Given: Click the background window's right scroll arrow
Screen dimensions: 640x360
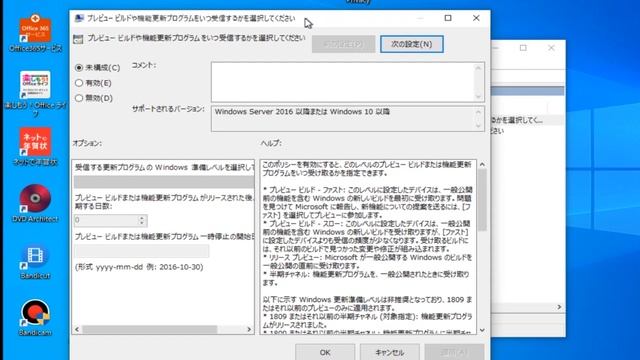Looking at the screenshot, I should 559,307.
